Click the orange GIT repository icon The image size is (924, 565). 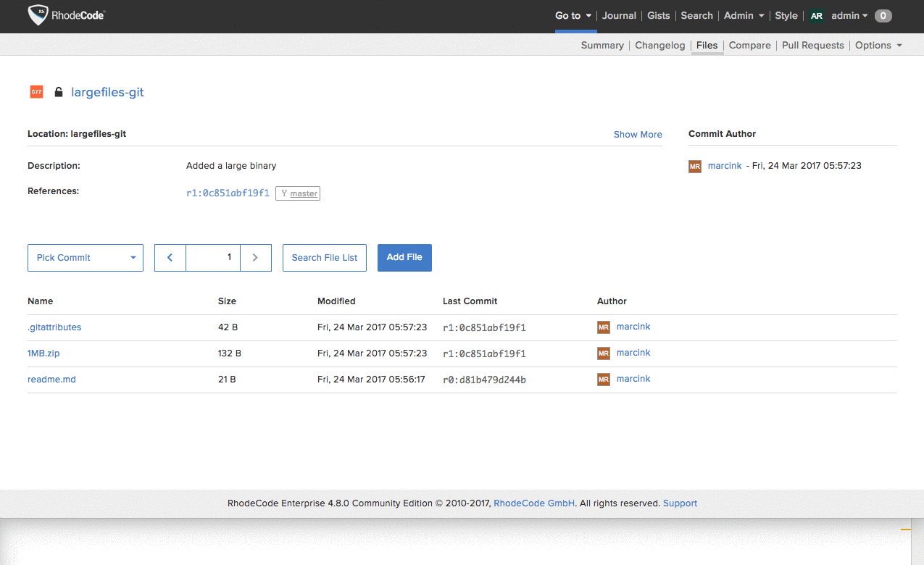pyautogui.click(x=36, y=92)
